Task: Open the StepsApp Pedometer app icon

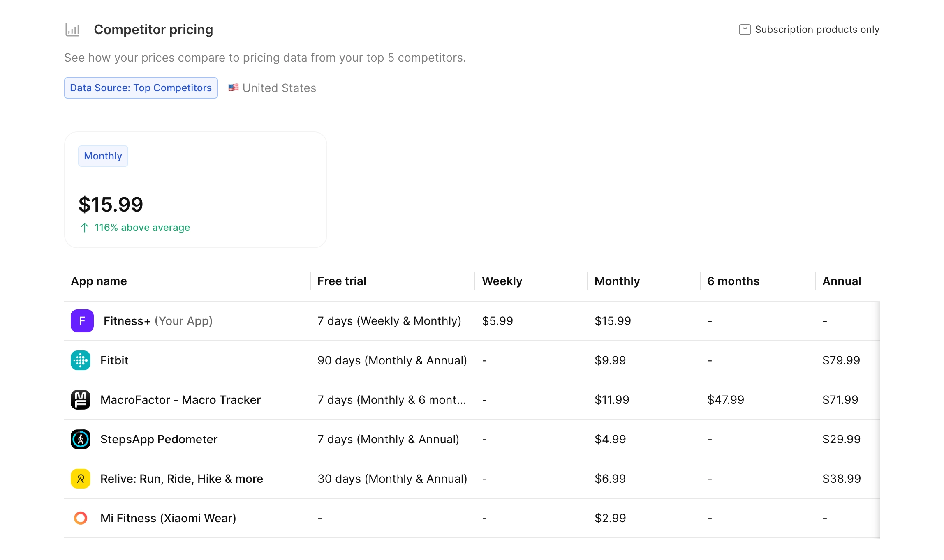Action: click(x=81, y=439)
